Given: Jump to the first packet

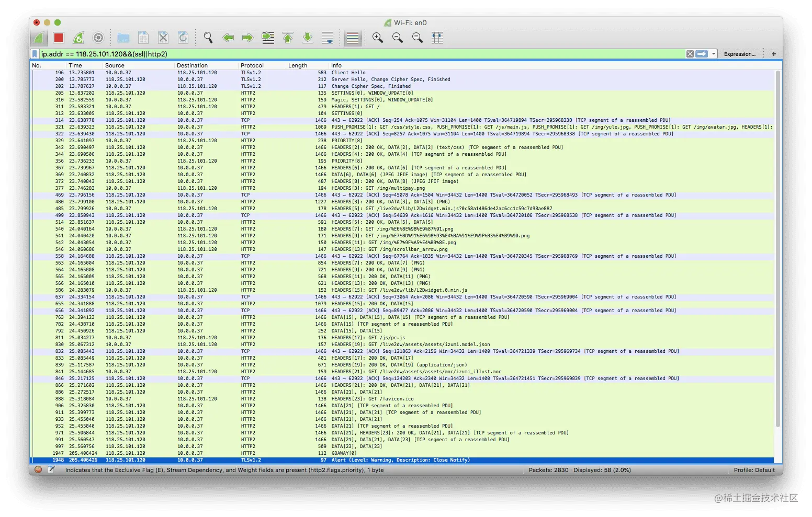Looking at the screenshot, I should 288,38.
